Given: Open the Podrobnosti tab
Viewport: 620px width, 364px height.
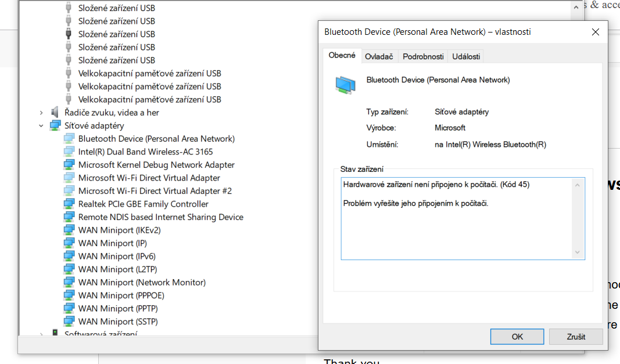Looking at the screenshot, I should tap(424, 56).
